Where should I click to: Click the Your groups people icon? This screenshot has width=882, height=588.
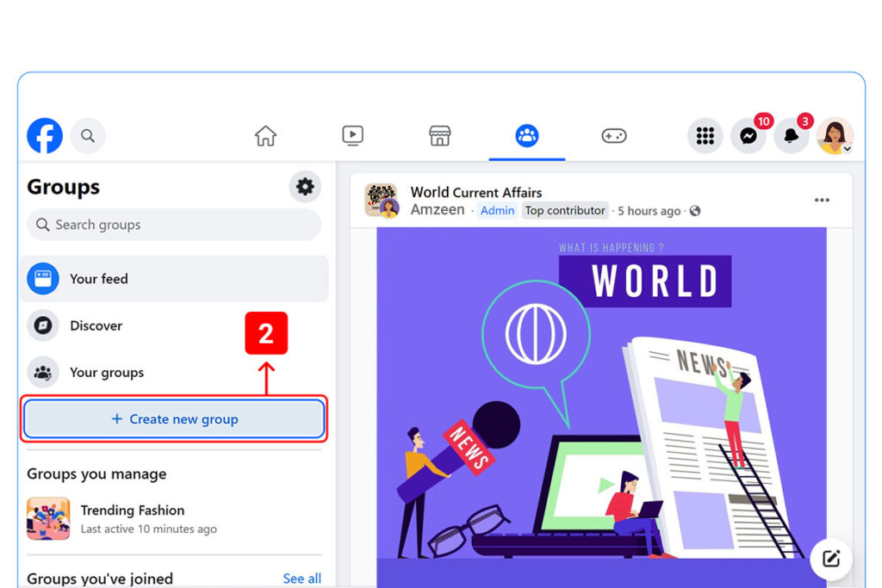(43, 372)
